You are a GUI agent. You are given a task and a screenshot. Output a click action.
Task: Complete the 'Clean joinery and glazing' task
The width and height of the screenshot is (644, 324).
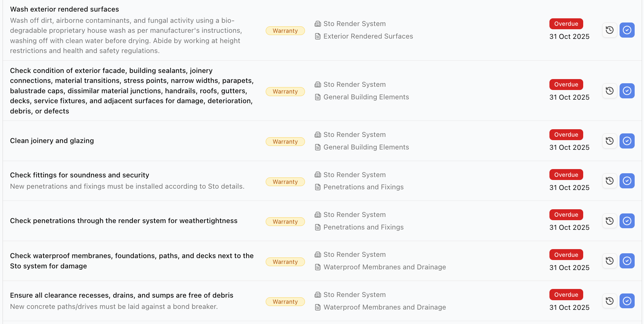pos(627,141)
